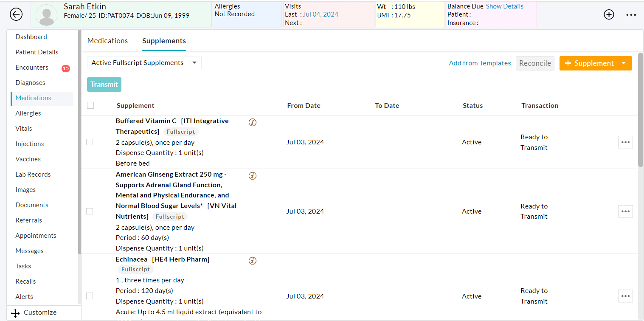Click the info icon next to Buffered Vitamin C
The image size is (644, 321).
click(x=253, y=122)
